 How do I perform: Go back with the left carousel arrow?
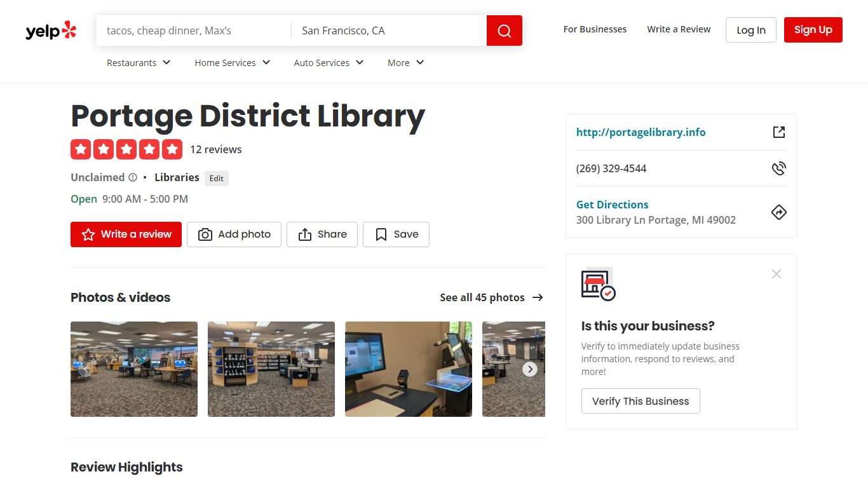86,369
